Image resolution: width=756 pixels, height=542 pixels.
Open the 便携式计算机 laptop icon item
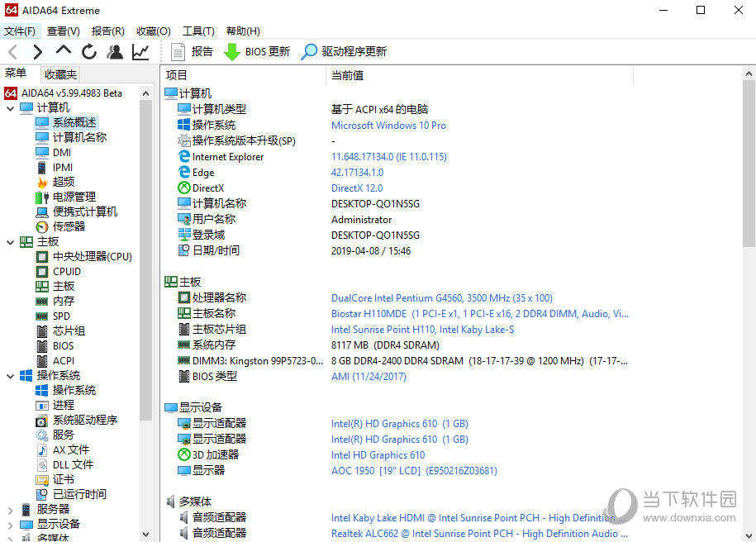pos(77,212)
